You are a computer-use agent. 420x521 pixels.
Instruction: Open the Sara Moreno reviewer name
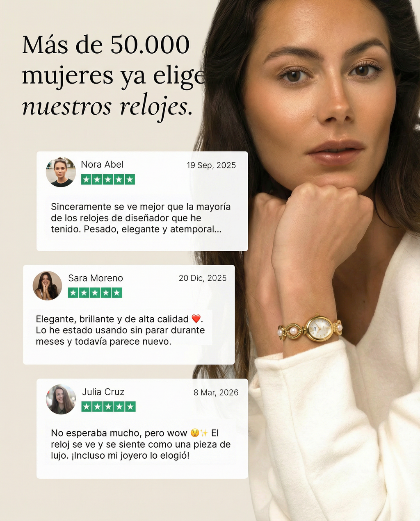(x=96, y=278)
